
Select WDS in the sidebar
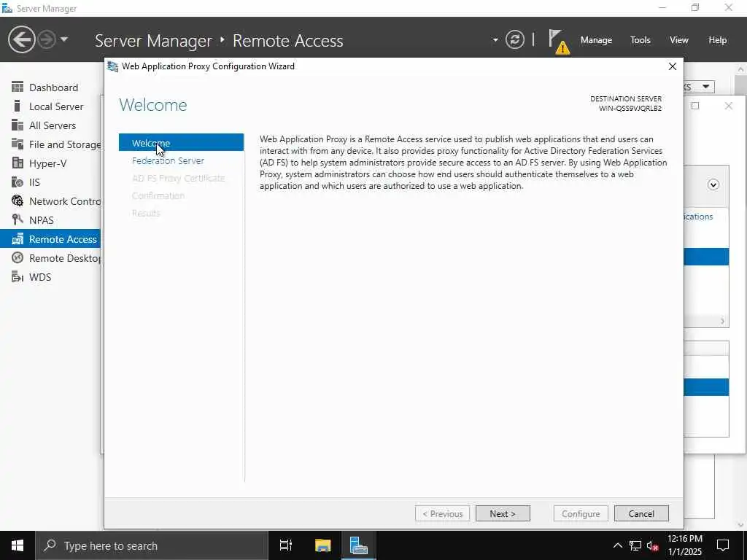(50, 277)
